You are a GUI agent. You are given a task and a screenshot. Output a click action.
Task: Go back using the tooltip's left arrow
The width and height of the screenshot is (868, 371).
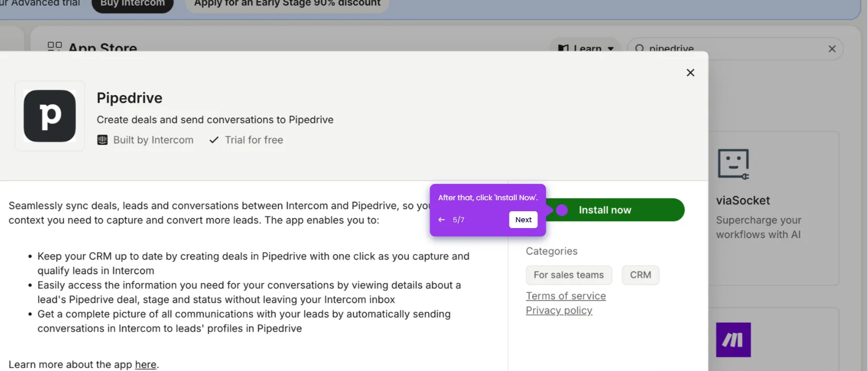pos(442,220)
